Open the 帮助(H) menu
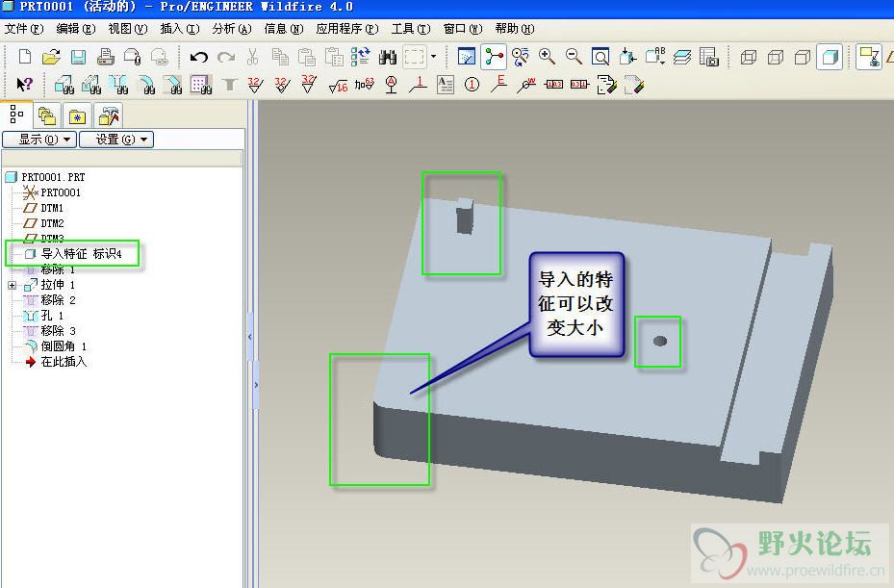 click(514, 29)
